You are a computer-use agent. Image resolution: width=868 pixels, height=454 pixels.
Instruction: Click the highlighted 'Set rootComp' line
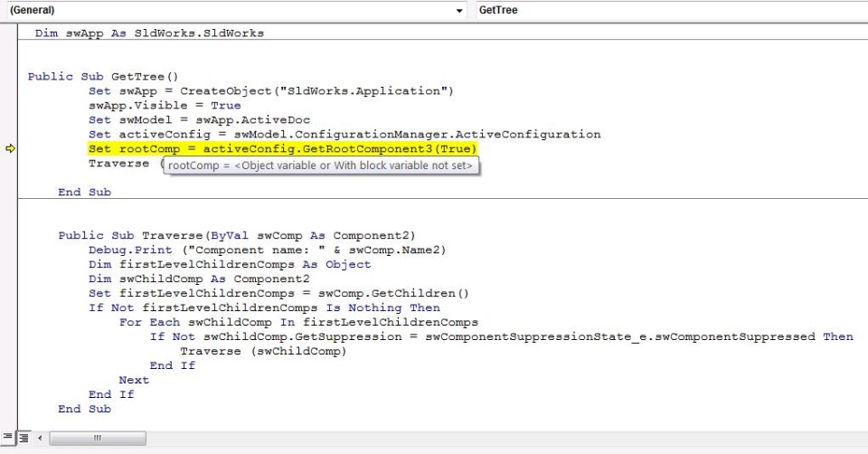[x=282, y=148]
